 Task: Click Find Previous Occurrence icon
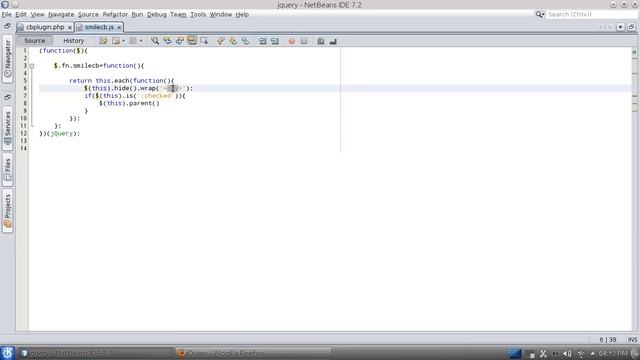167,41
